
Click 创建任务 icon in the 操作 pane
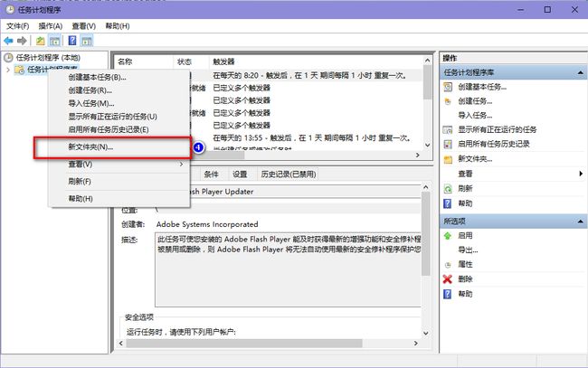click(448, 101)
